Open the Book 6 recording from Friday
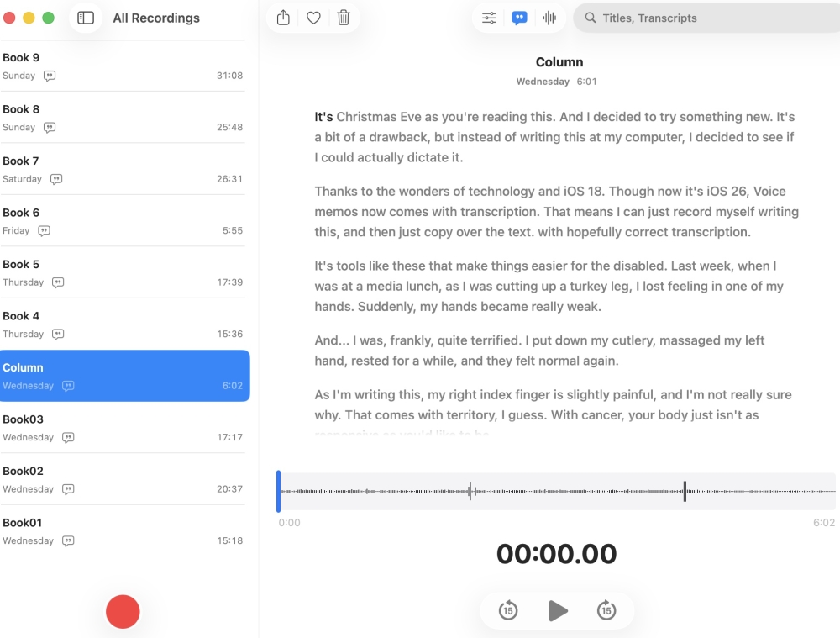The width and height of the screenshot is (840, 638). coord(123,221)
